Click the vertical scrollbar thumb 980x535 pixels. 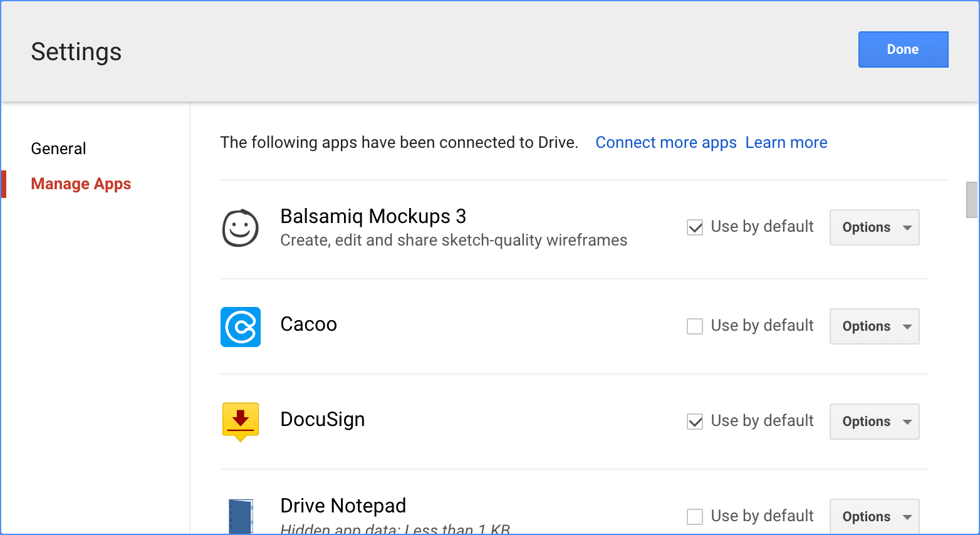coord(972,200)
